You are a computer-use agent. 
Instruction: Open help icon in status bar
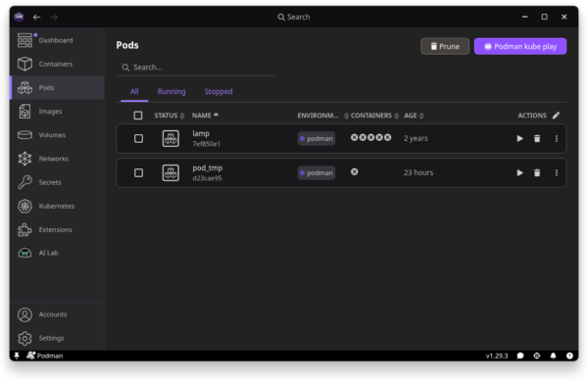coord(569,356)
